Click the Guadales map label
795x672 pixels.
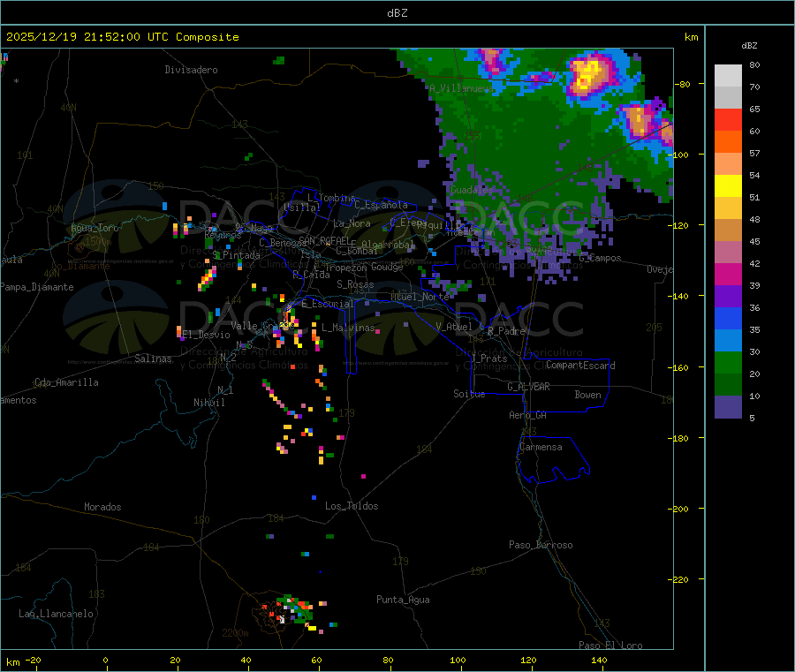coord(472,190)
